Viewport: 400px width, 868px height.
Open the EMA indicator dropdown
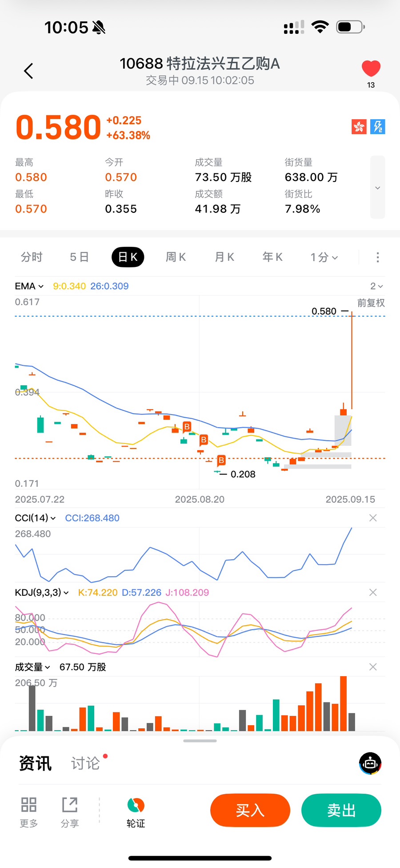click(x=29, y=286)
